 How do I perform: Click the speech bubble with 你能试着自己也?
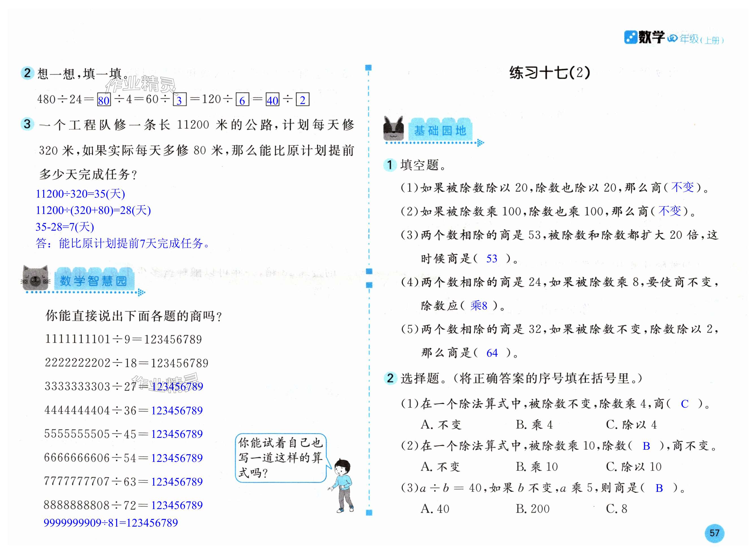click(x=281, y=458)
